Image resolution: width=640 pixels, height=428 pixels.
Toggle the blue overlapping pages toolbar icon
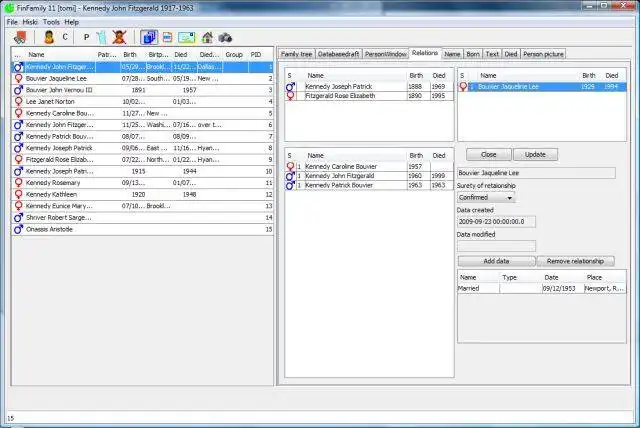(x=149, y=38)
